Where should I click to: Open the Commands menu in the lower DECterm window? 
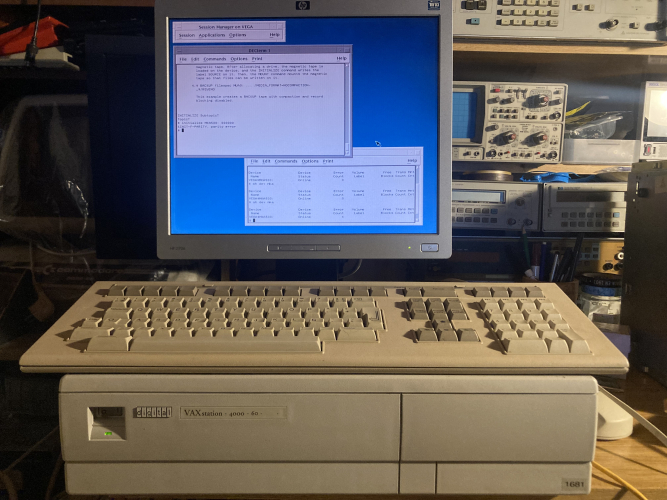pos(286,161)
